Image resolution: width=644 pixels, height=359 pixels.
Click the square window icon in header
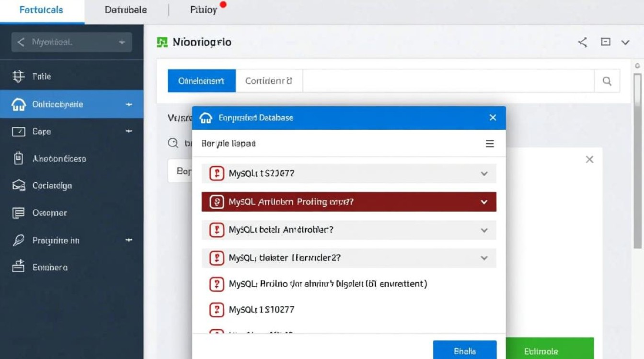coord(606,42)
